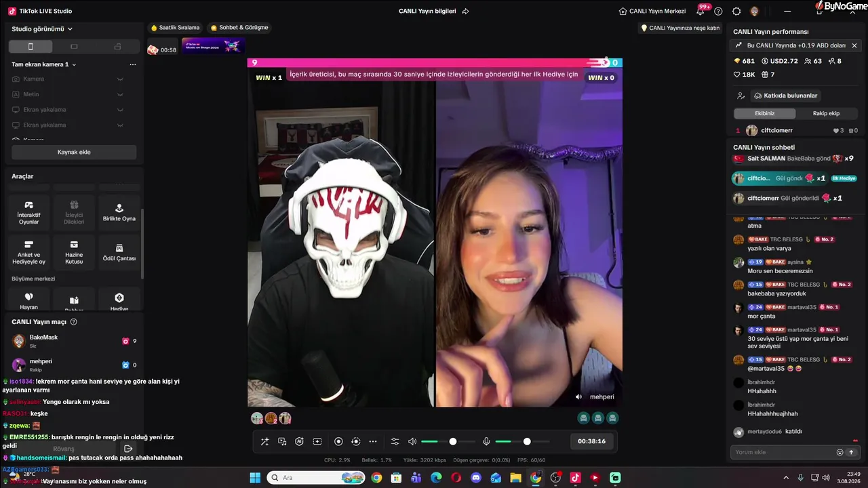Click the Kaynak ekle button
The height and width of the screenshot is (488, 868).
click(x=74, y=152)
